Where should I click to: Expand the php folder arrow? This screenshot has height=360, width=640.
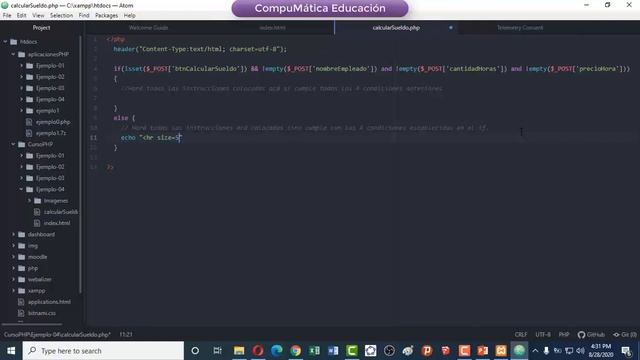coord(13,268)
